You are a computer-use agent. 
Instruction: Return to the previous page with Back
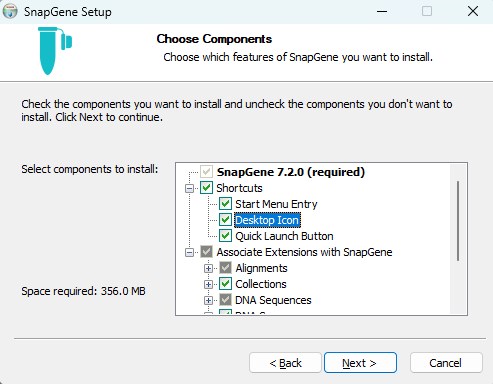[285, 363]
